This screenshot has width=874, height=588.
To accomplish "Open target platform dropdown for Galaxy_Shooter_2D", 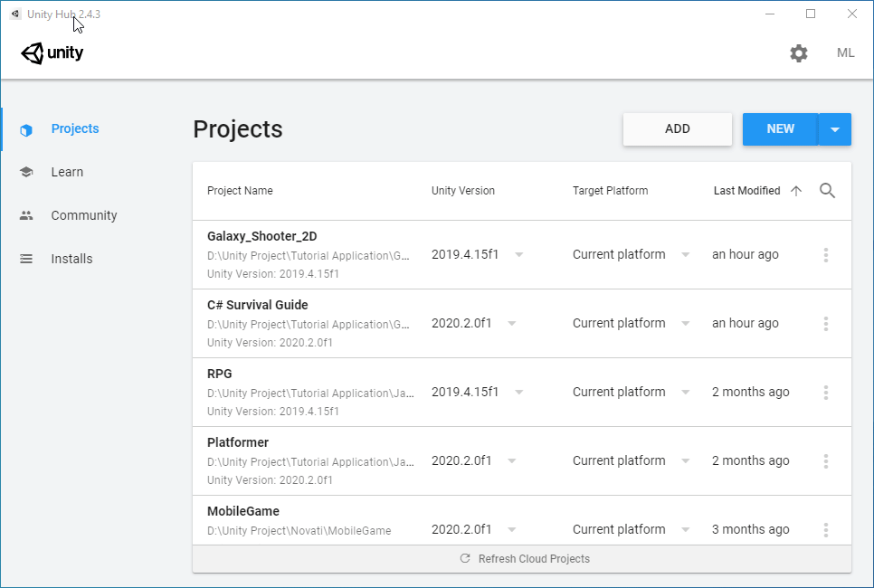I will pyautogui.click(x=686, y=255).
